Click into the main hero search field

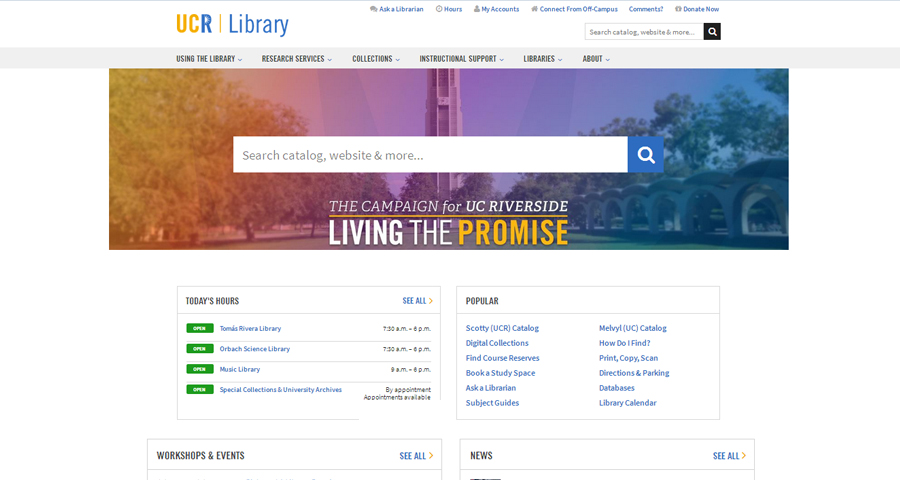(x=430, y=155)
